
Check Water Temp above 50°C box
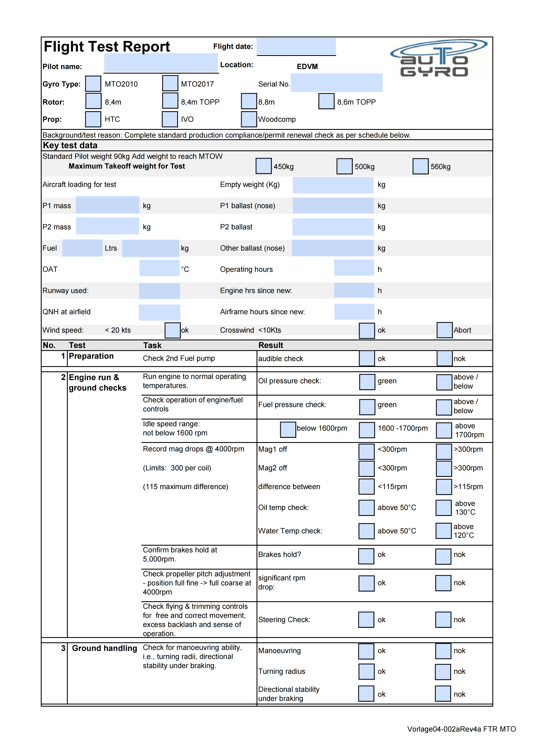coord(367,531)
